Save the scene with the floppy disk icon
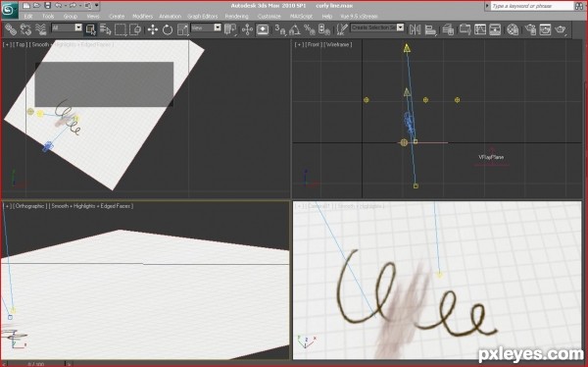The width and height of the screenshot is (588, 367). coord(47,6)
